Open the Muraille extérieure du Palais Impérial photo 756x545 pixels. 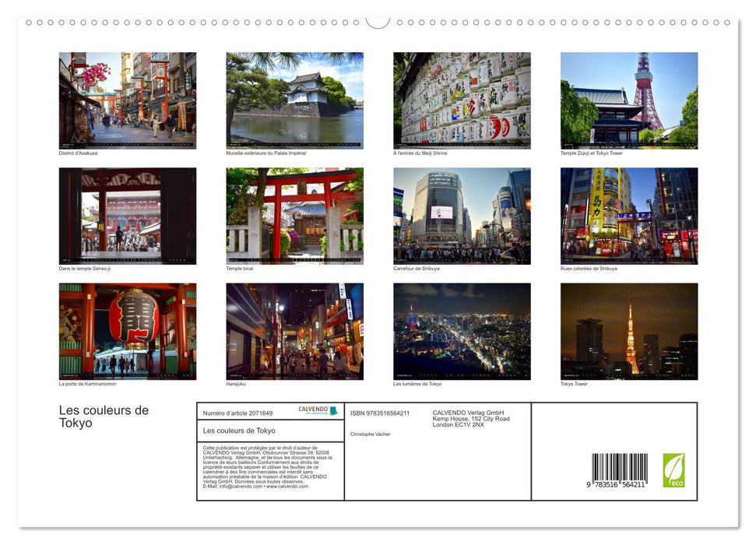[294, 100]
